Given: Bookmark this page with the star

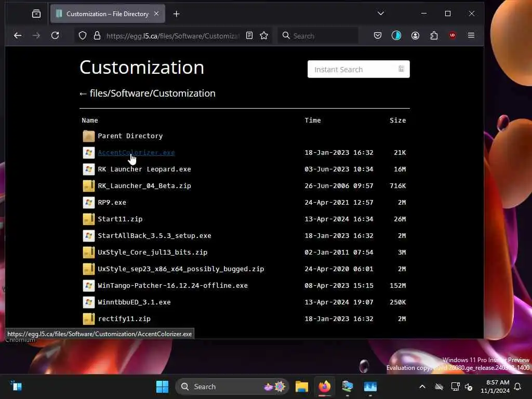Looking at the screenshot, I should (x=264, y=35).
